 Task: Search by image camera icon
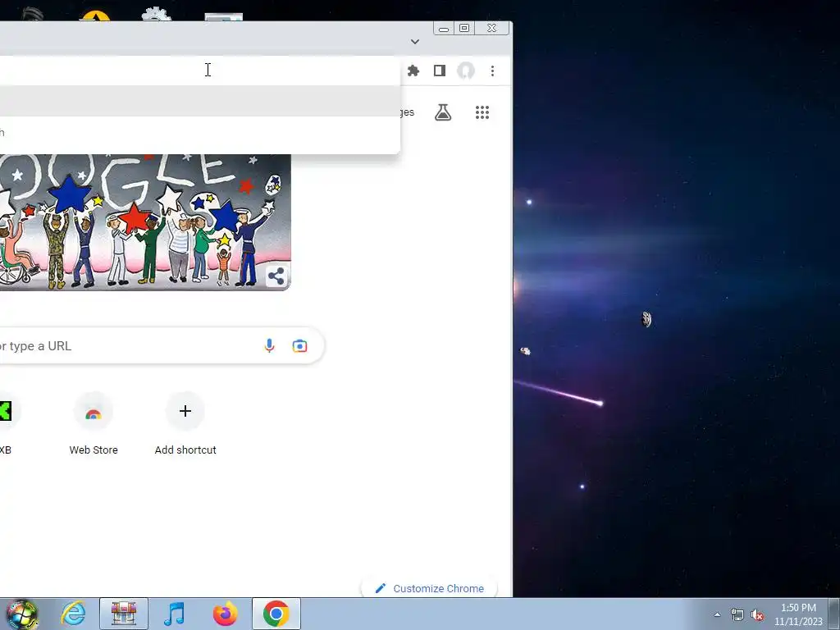click(299, 346)
